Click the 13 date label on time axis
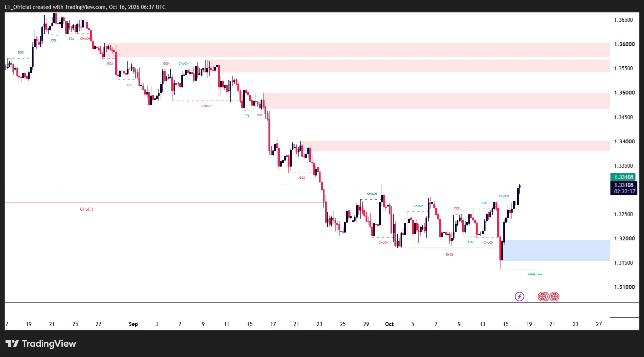The width and height of the screenshot is (644, 357). point(482,324)
